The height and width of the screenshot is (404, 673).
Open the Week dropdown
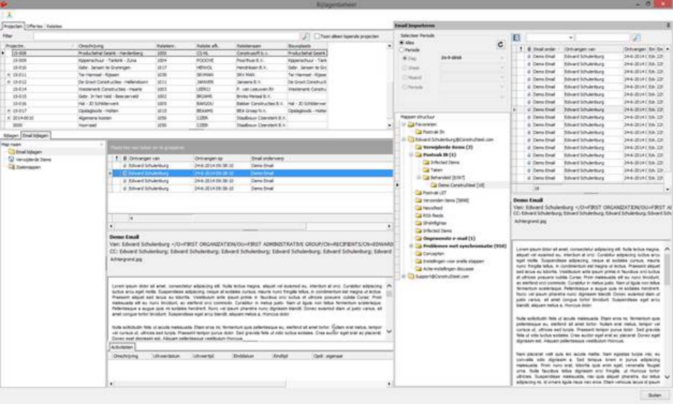click(x=502, y=68)
